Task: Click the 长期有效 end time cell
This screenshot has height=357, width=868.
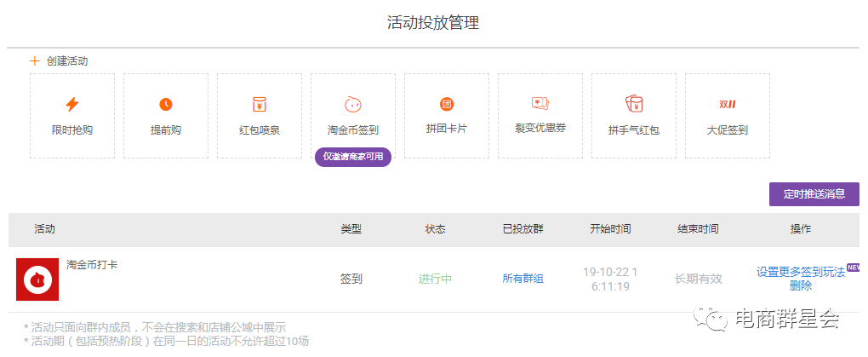Action: (698, 279)
